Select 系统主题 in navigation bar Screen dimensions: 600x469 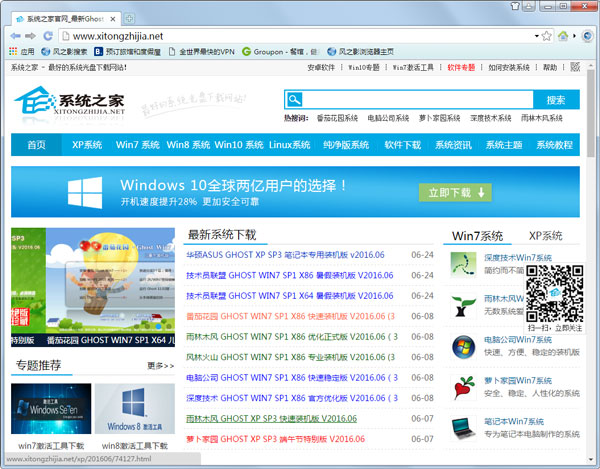[x=504, y=145]
